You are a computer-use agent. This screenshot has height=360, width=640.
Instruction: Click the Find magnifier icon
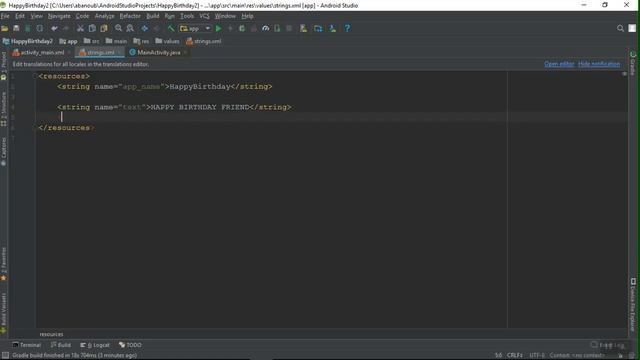[x=118, y=29]
